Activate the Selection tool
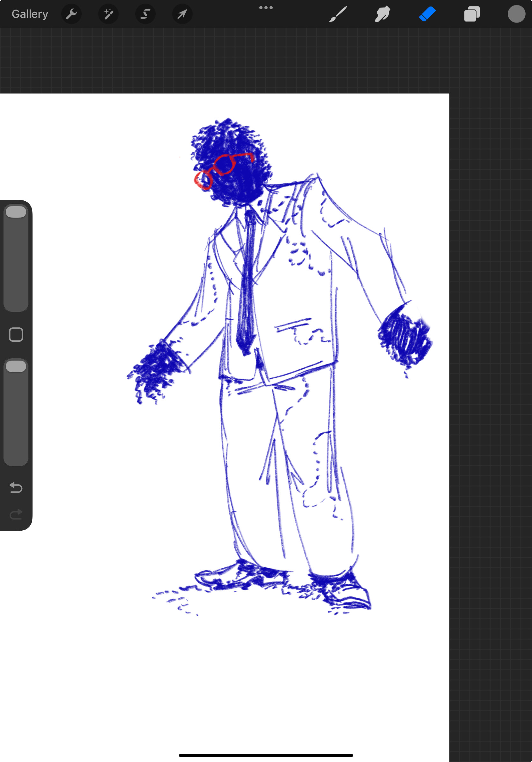This screenshot has height=762, width=532. pyautogui.click(x=145, y=14)
